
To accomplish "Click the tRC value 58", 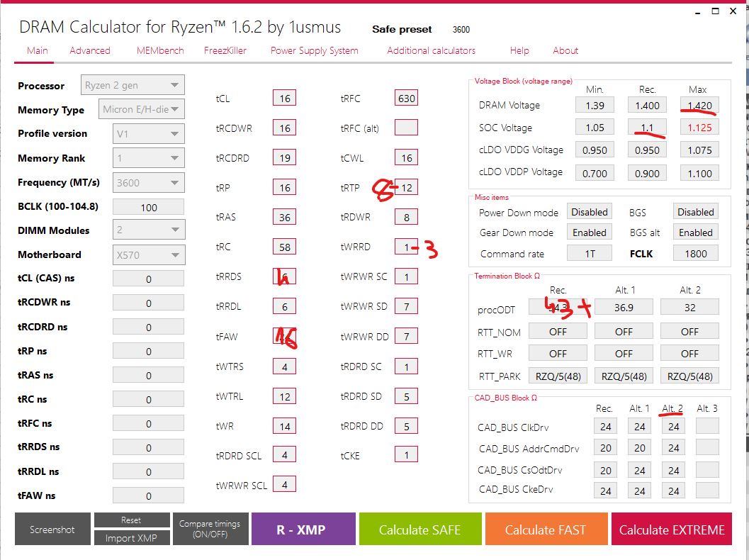I will tap(285, 247).
